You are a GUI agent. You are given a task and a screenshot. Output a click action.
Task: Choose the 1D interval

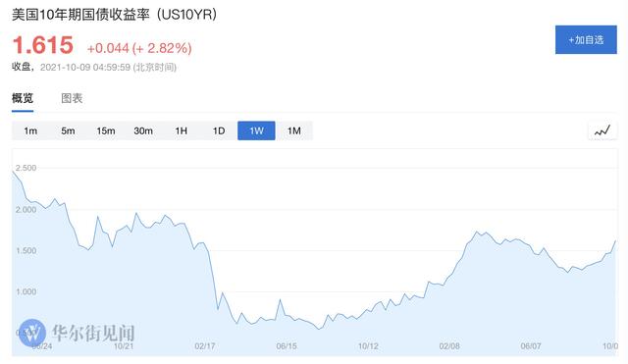click(219, 130)
